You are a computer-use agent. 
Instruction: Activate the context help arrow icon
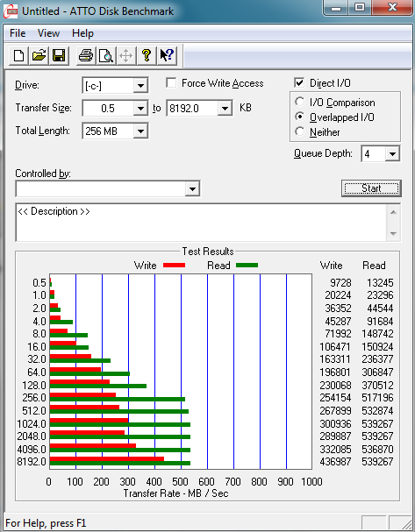point(167,55)
